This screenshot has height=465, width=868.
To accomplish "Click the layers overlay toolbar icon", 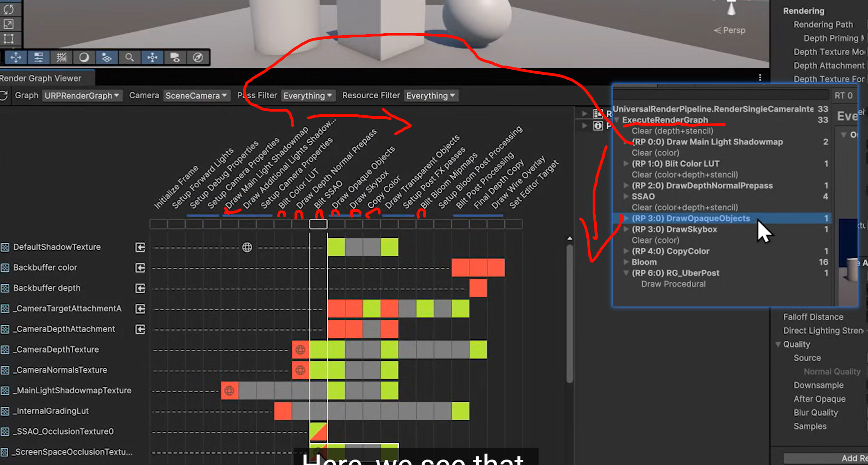I will click(107, 57).
